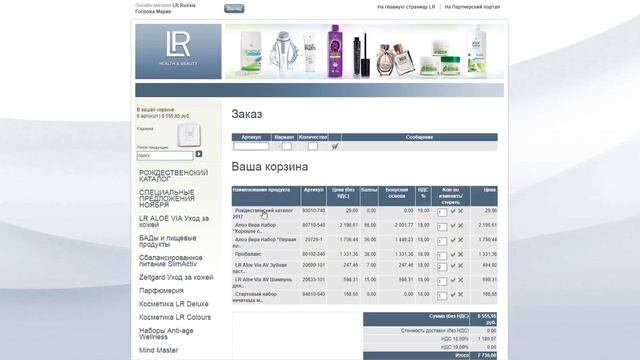This screenshot has height=360, width=640.
Task: Focus the Количество input in order form
Action: pyautogui.click(x=313, y=146)
